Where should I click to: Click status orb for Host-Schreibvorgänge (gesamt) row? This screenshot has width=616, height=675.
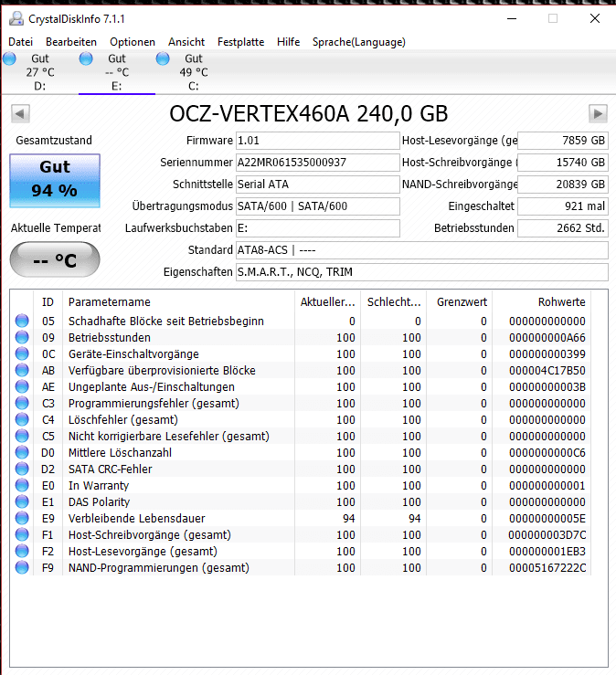pos(22,534)
